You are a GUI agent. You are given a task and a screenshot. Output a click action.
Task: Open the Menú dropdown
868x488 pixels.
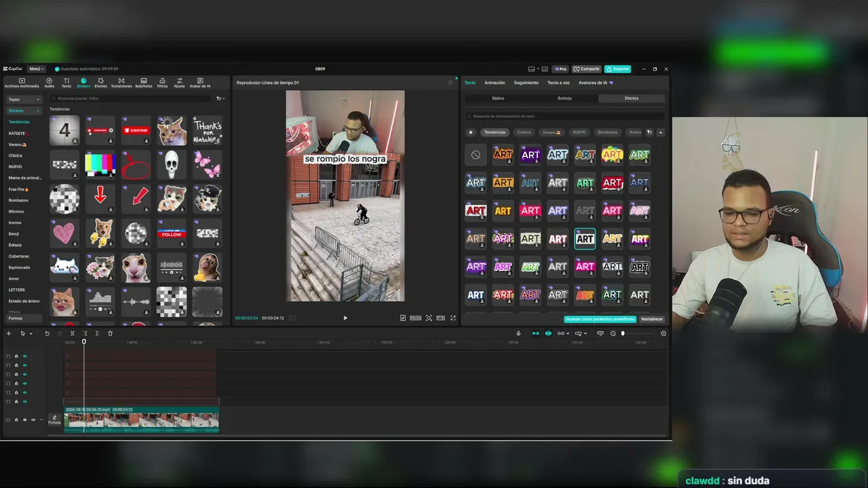coord(37,69)
